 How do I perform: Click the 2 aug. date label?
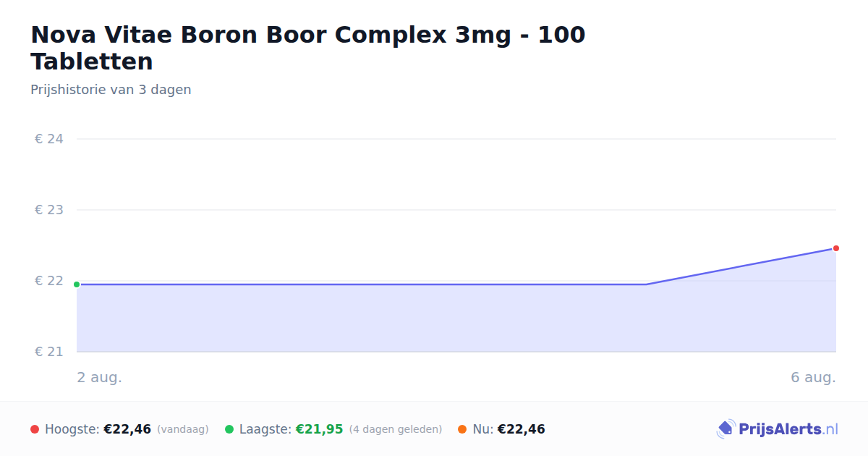(x=100, y=378)
